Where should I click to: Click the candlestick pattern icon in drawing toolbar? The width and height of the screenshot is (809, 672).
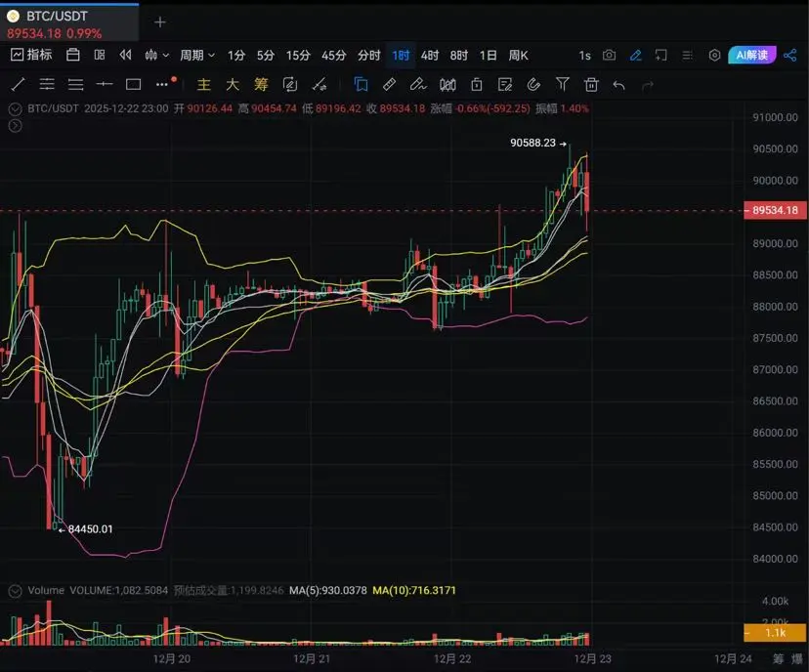pyautogui.click(x=447, y=84)
